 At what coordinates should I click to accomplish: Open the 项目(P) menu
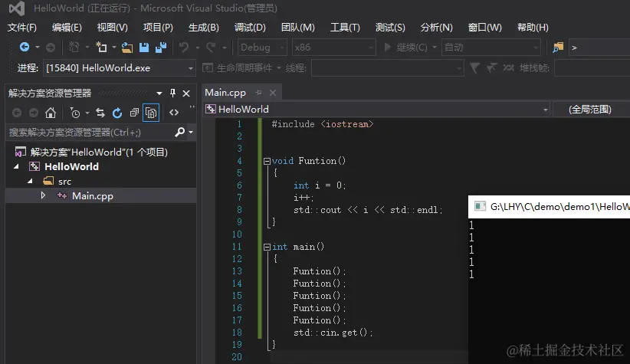point(159,28)
